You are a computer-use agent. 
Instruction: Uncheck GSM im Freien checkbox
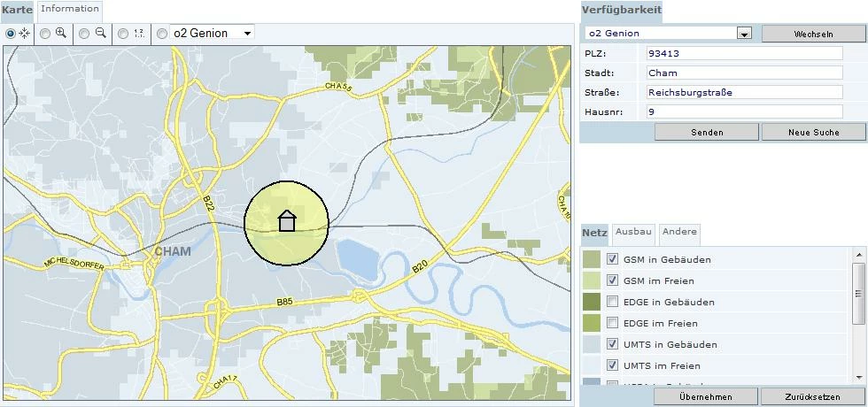click(612, 280)
